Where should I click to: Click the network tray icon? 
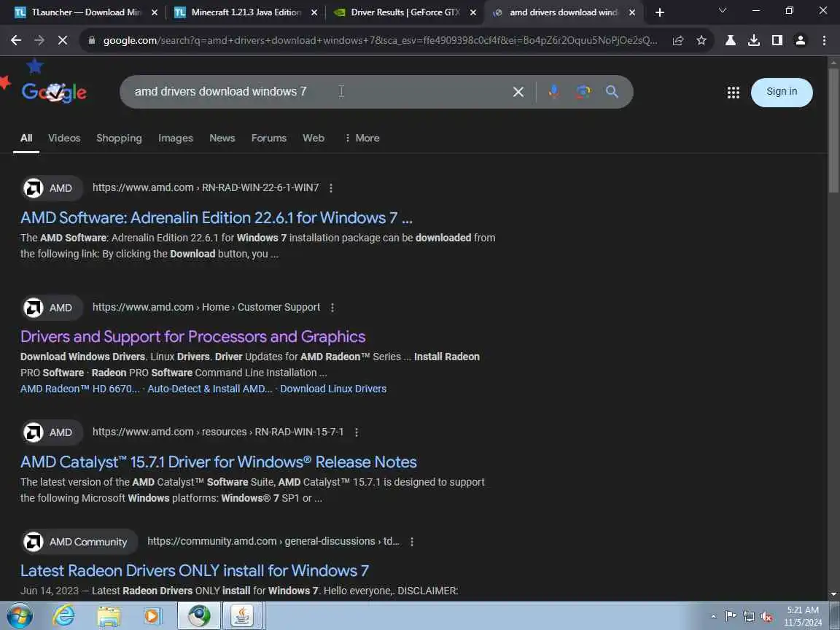point(749,617)
